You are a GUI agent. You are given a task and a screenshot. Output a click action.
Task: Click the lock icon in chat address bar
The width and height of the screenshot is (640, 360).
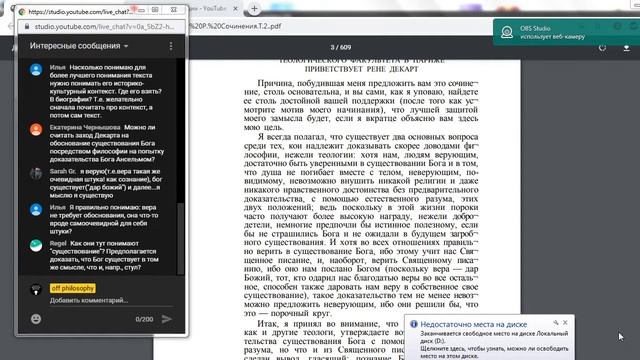[27, 26]
